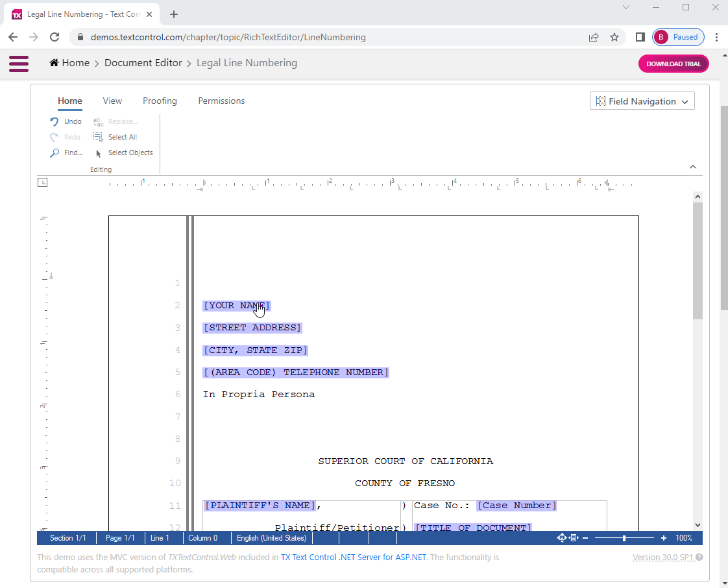Click the Section 1/1 status bar entry
Viewport: 728px width, 588px height.
(67, 538)
